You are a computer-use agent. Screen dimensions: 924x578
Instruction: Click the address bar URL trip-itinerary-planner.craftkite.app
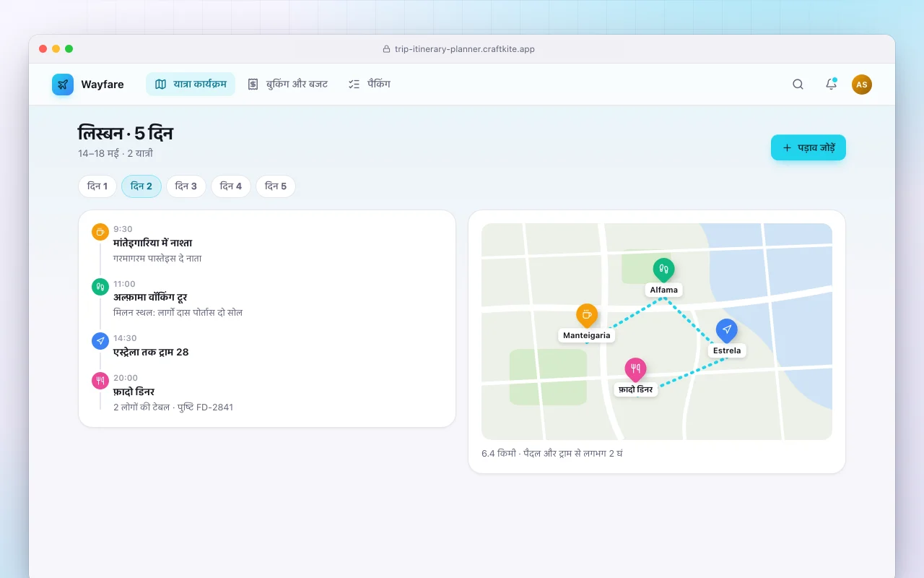(x=465, y=49)
